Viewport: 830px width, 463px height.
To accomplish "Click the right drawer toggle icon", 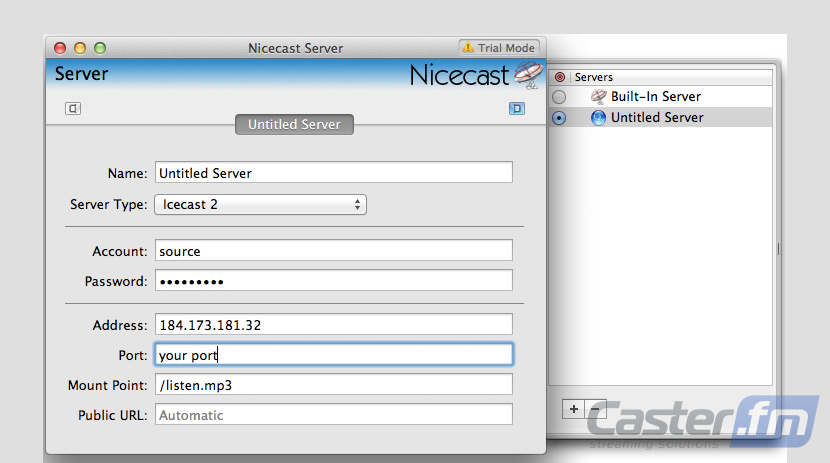I will (517, 108).
